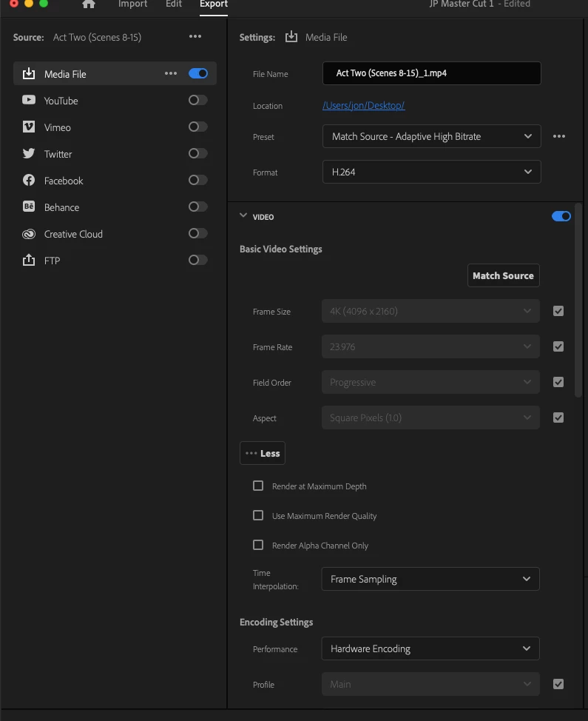Enable the YouTube export toggle
The width and height of the screenshot is (588, 721).
[197, 101]
